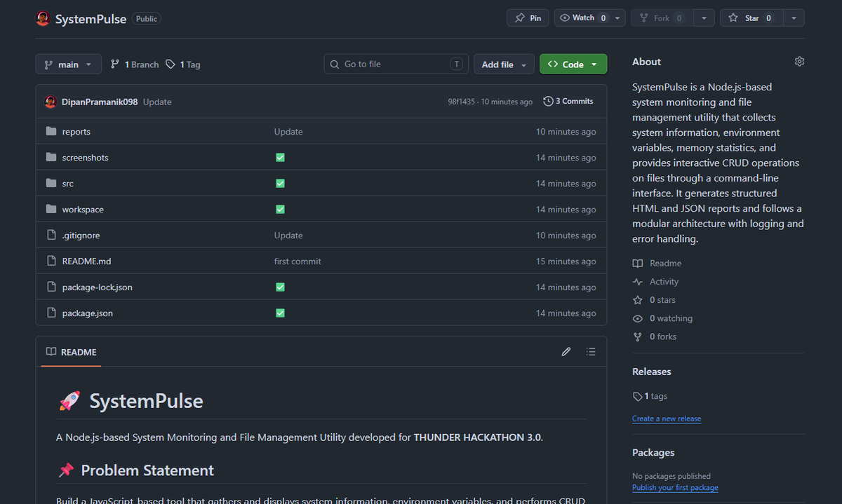The height and width of the screenshot is (504, 842).
Task: Open the workspace folder
Action: point(83,210)
